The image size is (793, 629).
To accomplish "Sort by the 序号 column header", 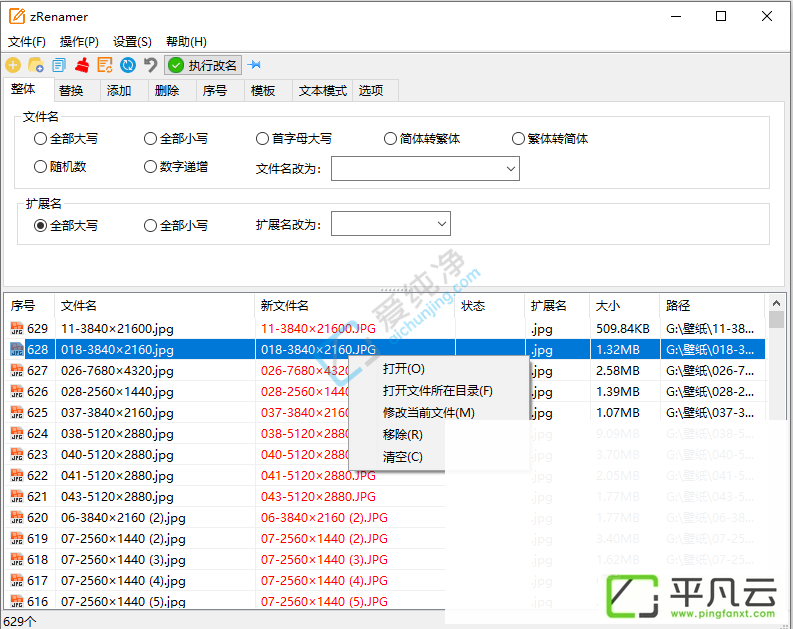I will [29, 305].
